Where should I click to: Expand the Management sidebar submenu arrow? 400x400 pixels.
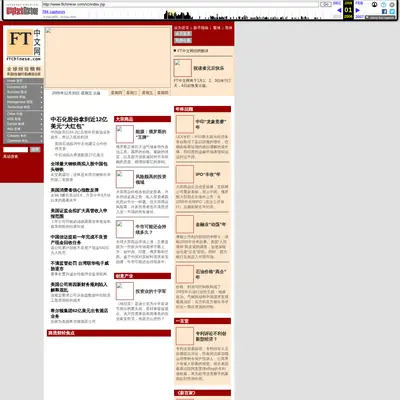pyautogui.click(x=41, y=102)
